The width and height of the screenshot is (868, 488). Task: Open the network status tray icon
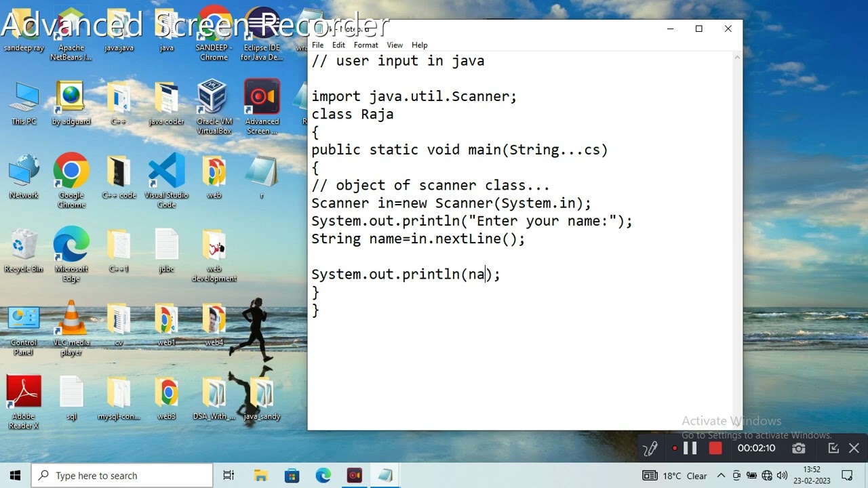(767, 475)
